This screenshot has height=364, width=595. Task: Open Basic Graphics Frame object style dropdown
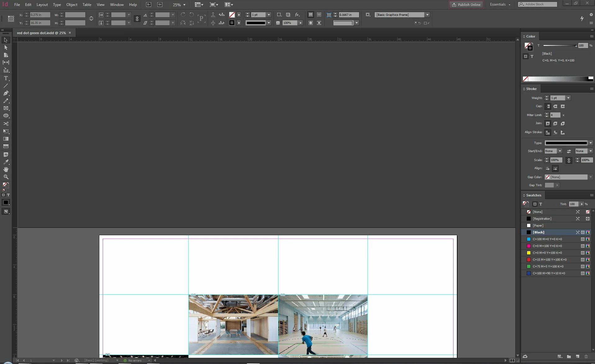[427, 15]
